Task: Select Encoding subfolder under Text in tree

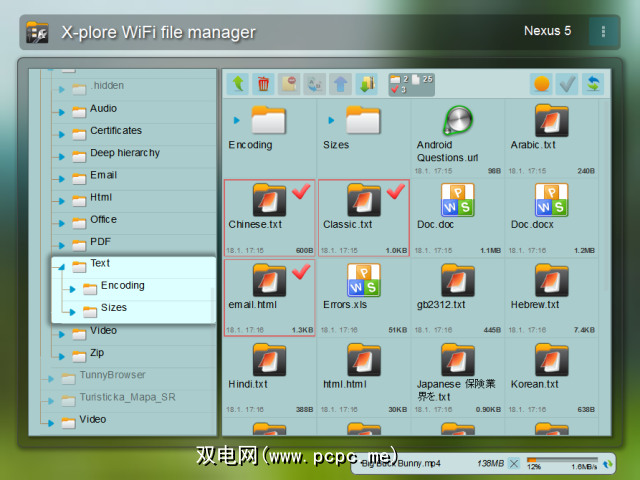Action: point(122,285)
